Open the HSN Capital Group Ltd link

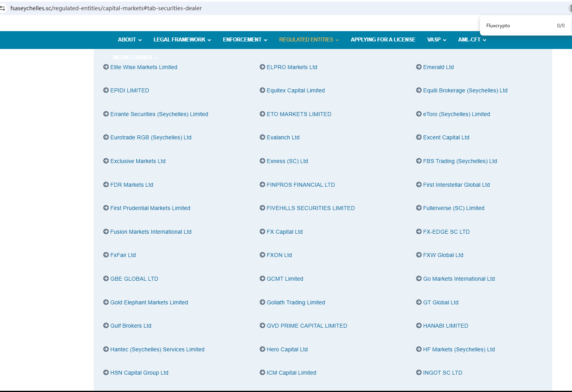pyautogui.click(x=139, y=373)
